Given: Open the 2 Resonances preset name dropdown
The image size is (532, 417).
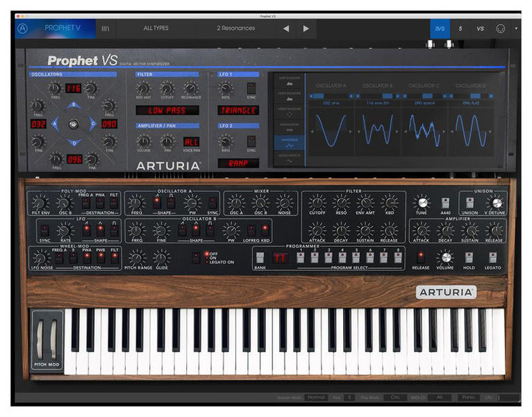Looking at the screenshot, I should click(x=236, y=28).
